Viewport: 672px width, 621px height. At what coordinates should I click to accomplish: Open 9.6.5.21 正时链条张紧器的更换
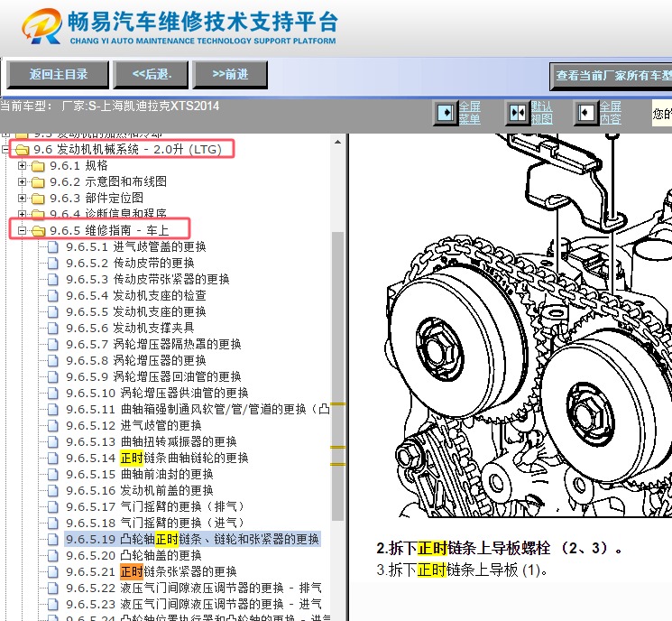[x=152, y=572]
